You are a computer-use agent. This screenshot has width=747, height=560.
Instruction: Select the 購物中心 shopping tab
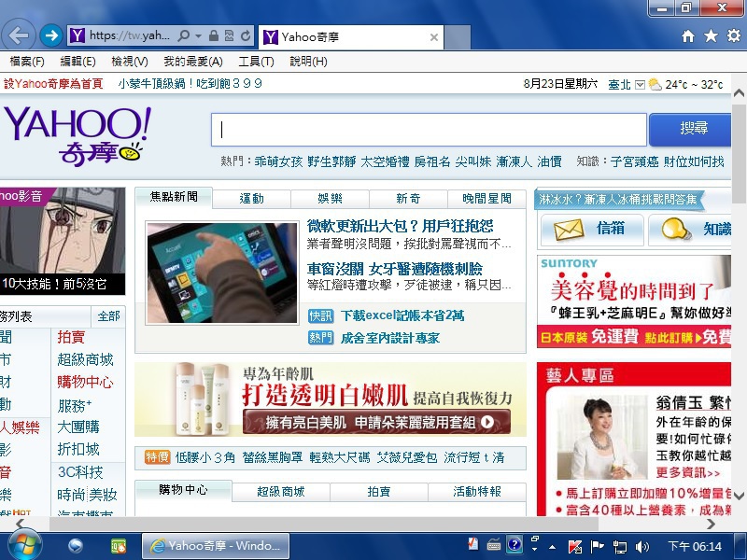pos(183,490)
